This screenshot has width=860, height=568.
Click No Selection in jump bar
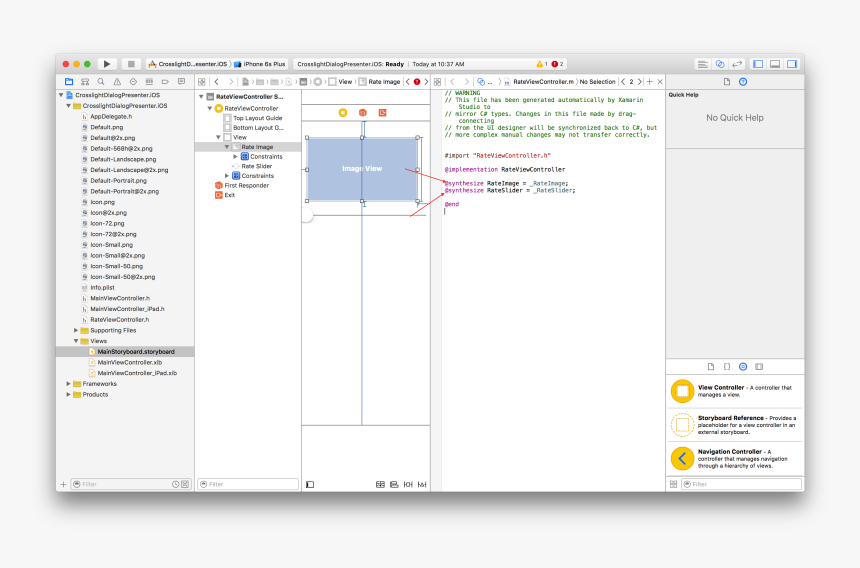(597, 82)
